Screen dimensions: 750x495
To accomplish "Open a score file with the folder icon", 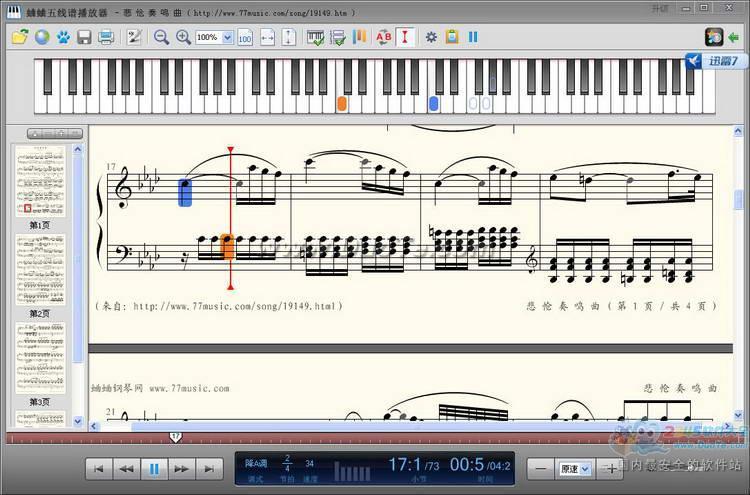I will (x=20, y=37).
